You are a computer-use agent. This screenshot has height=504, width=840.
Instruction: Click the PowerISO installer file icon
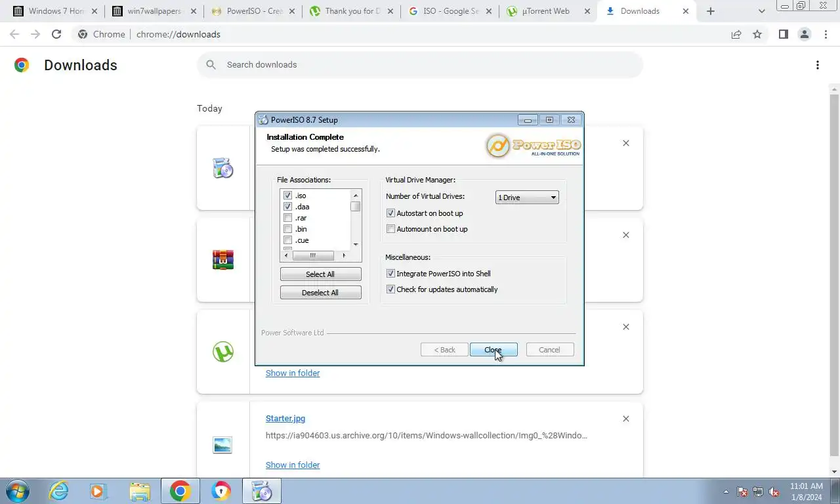(223, 169)
